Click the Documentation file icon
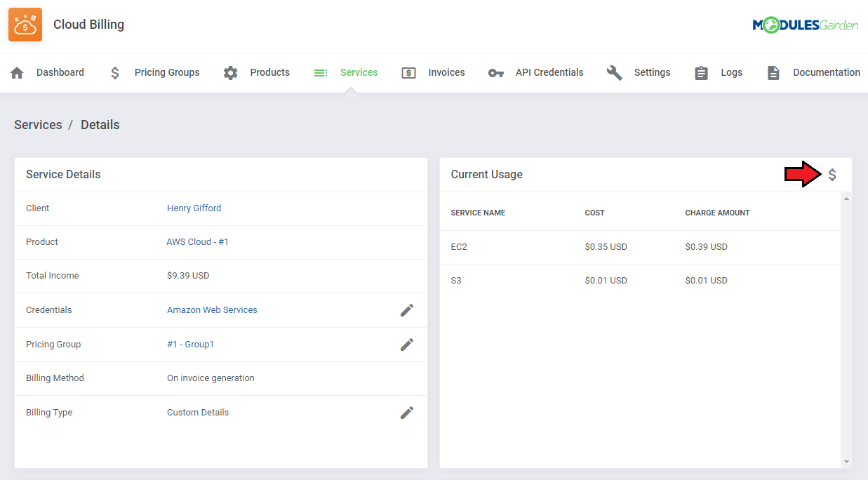 point(773,73)
